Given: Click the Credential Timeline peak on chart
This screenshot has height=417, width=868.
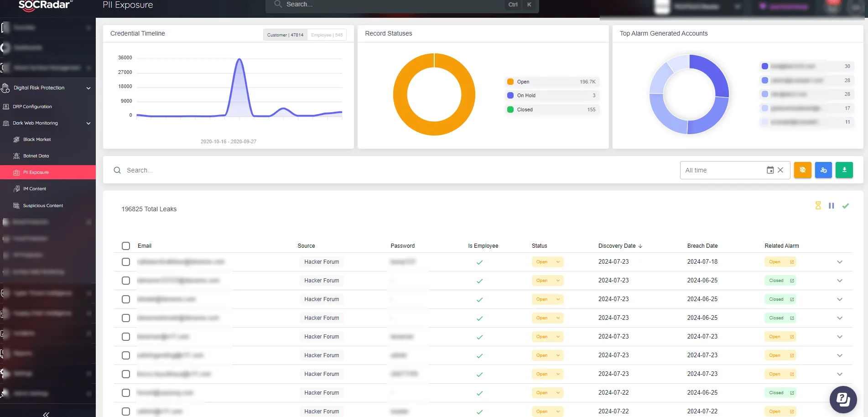Looking at the screenshot, I should (x=239, y=59).
